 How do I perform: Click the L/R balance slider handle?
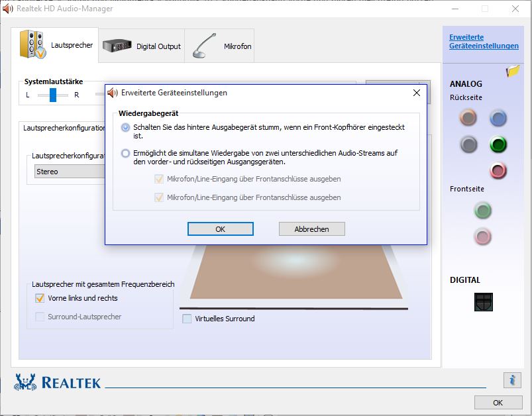pyautogui.click(x=53, y=95)
